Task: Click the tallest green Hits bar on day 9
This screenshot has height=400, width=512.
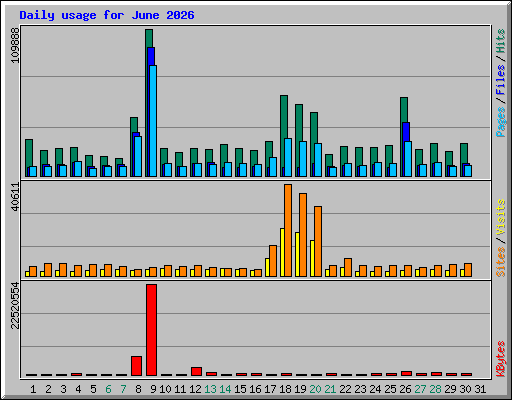Action: (149, 38)
